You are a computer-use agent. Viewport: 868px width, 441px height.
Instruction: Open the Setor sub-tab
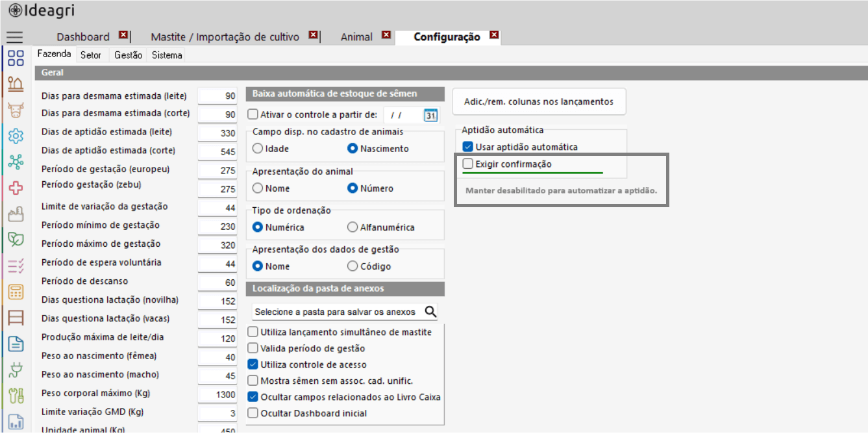click(x=91, y=55)
